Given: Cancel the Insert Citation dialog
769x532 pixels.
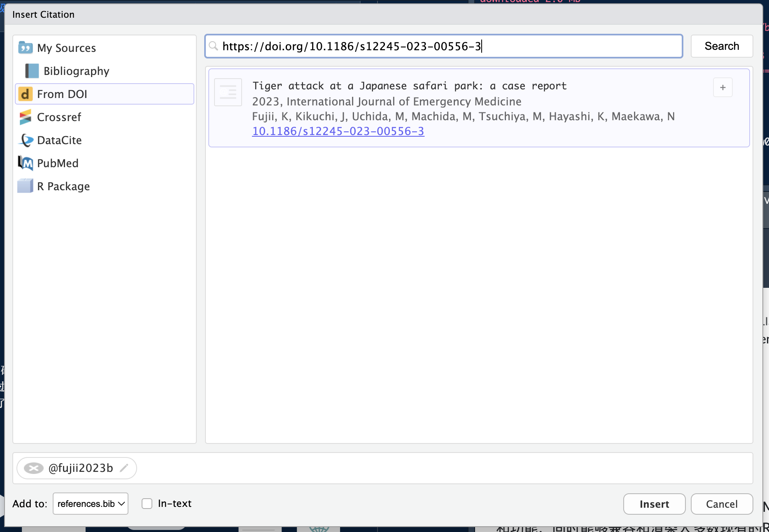Looking at the screenshot, I should pos(721,504).
